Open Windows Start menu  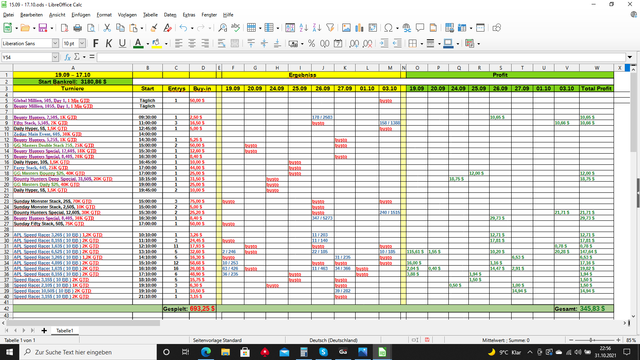[x=9, y=352]
